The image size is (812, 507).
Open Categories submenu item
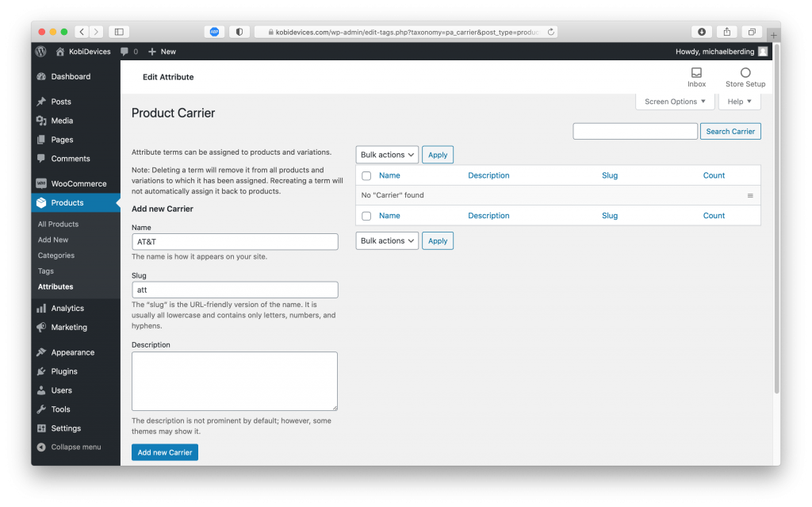[x=56, y=255]
